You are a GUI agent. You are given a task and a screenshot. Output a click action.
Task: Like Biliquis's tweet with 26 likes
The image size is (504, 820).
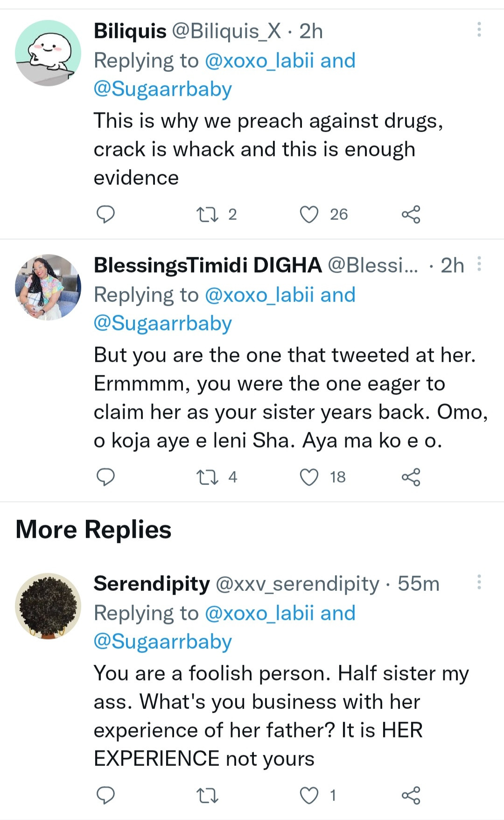(x=309, y=215)
